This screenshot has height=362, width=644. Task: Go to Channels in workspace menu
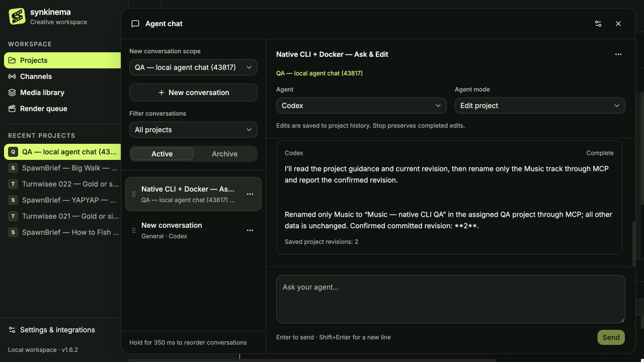[x=62, y=76]
